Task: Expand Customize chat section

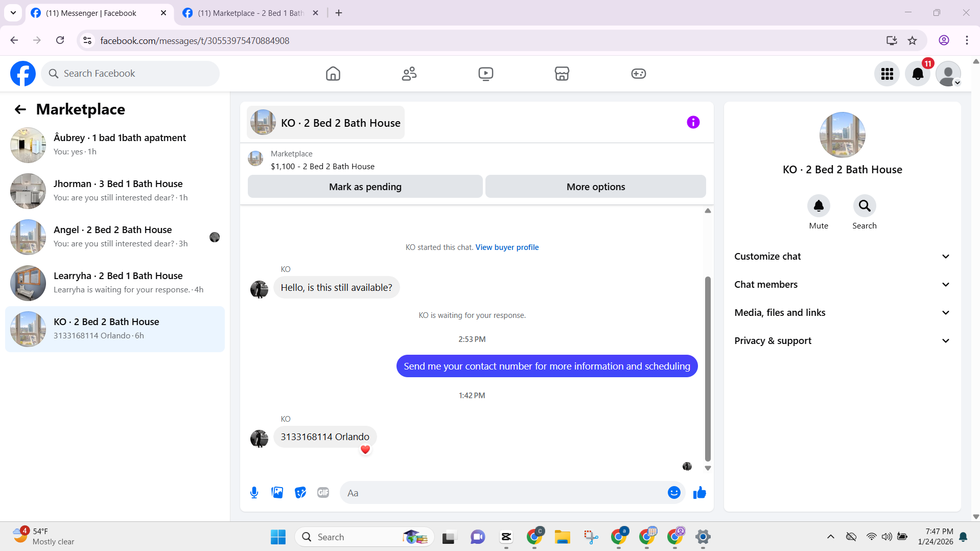Action: (x=842, y=257)
